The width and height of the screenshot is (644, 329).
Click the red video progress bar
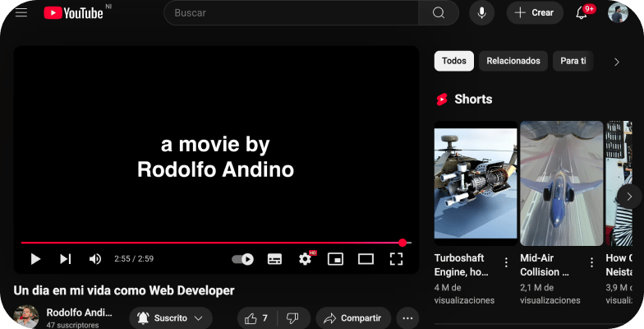pyautogui.click(x=205, y=243)
